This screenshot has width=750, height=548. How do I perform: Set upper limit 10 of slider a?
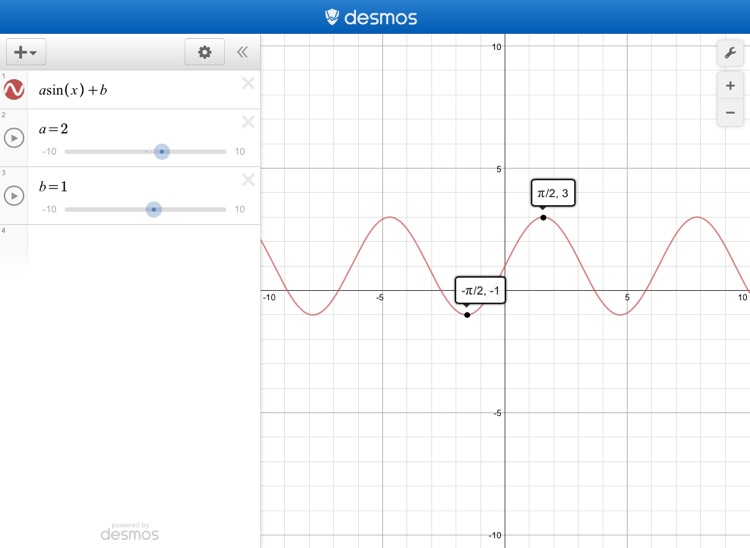click(240, 152)
